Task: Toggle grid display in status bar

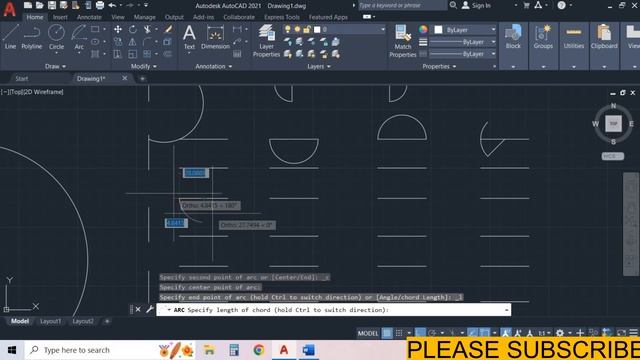Action: [387, 333]
